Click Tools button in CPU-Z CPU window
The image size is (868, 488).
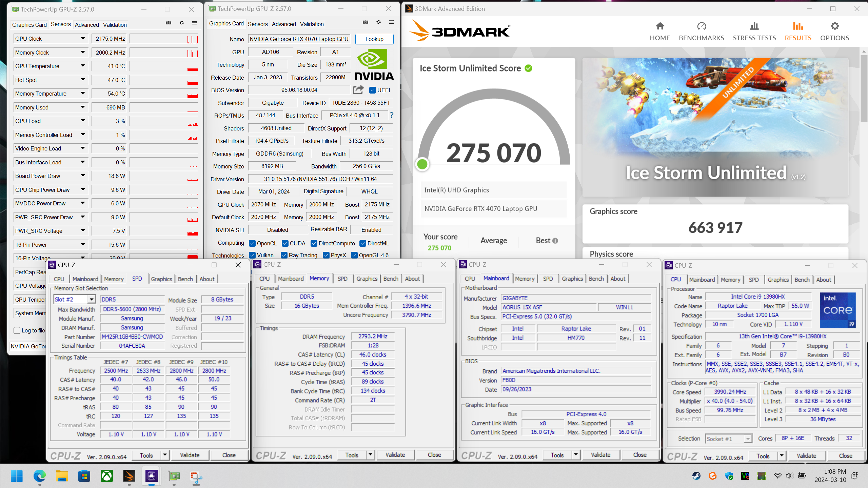[763, 456]
